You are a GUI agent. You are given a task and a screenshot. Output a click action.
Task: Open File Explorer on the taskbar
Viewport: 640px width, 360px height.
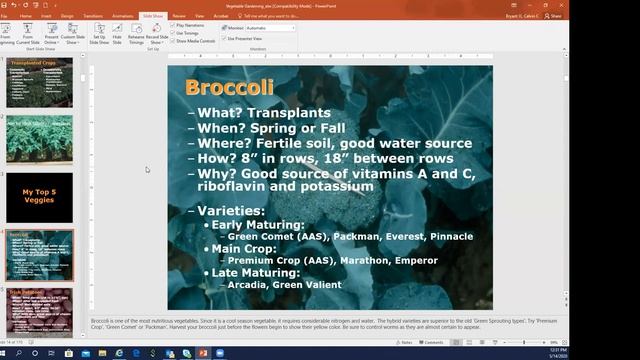pyautogui.click(x=102, y=353)
